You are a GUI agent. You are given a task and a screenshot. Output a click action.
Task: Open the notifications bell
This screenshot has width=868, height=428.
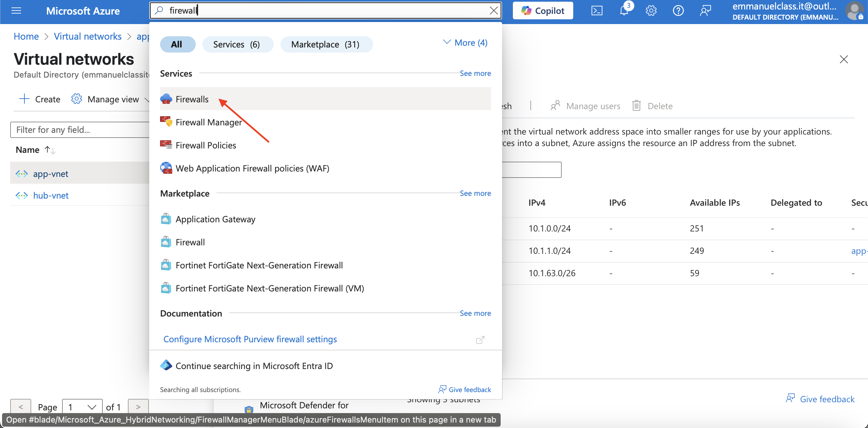pos(624,11)
